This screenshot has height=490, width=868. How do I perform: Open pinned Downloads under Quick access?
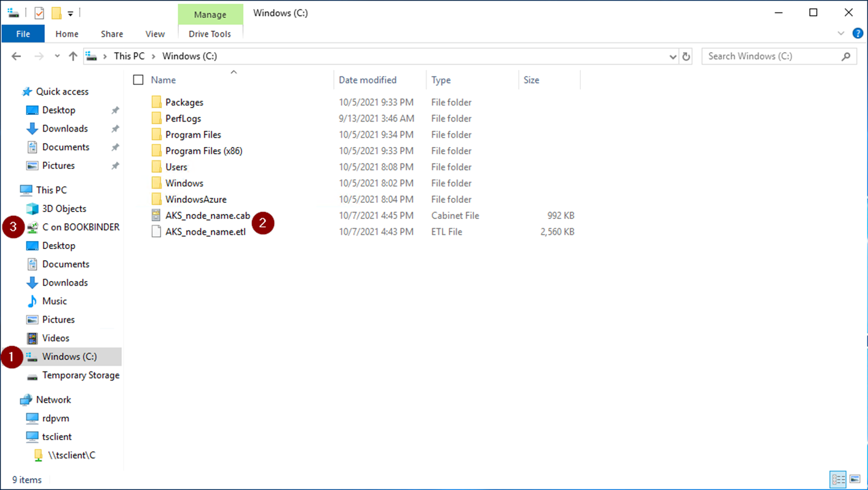tap(65, 128)
